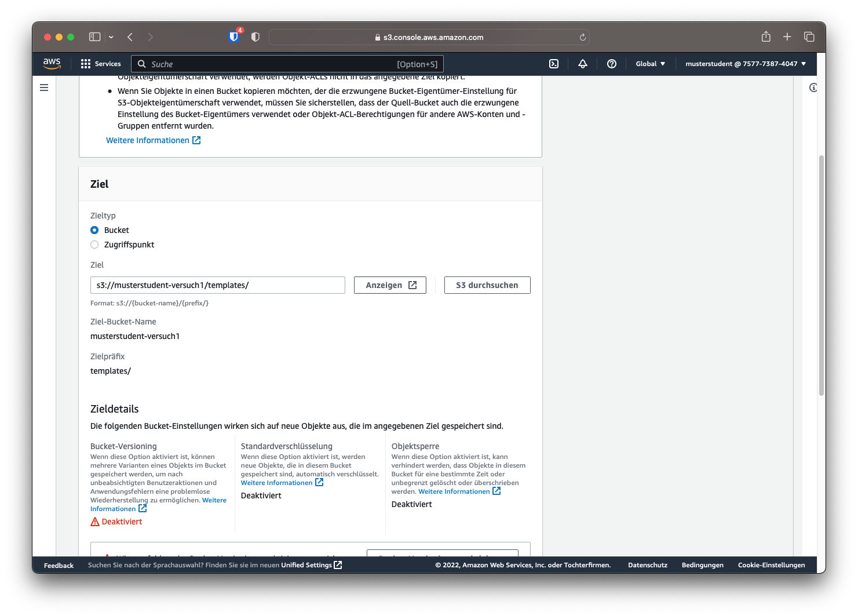The width and height of the screenshot is (858, 616).
Task: Open the Bitwarden extension icon
Action: 234,37
